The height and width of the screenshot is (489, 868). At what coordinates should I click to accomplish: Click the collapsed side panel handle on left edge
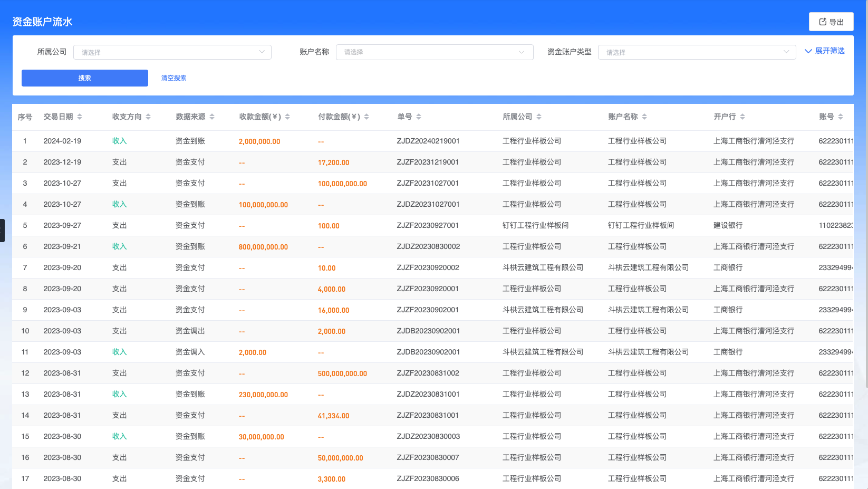[x=2, y=230]
